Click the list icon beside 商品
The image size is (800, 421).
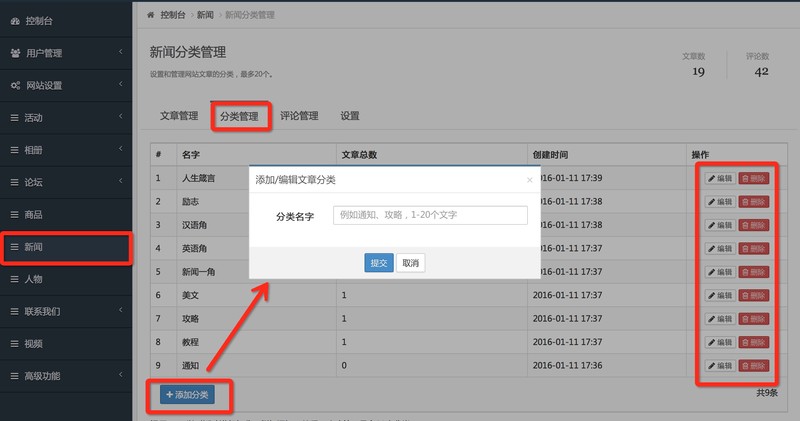click(15, 215)
